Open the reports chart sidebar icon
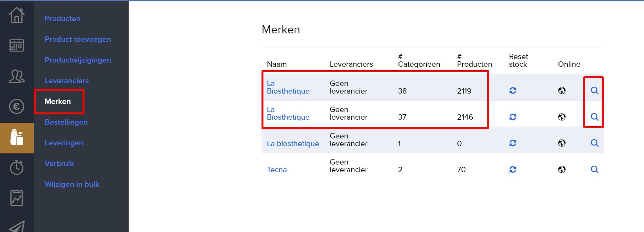The height and width of the screenshot is (232, 644). (17, 198)
